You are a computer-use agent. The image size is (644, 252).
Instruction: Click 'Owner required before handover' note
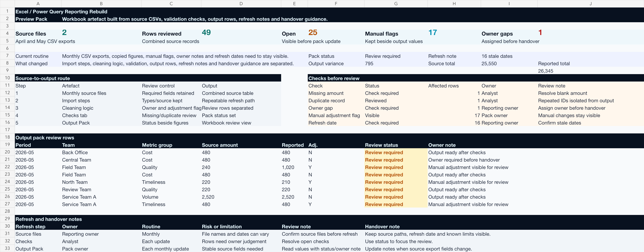coord(464,160)
